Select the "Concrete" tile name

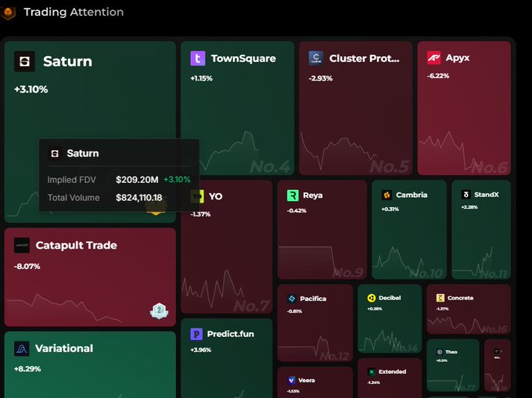point(460,298)
